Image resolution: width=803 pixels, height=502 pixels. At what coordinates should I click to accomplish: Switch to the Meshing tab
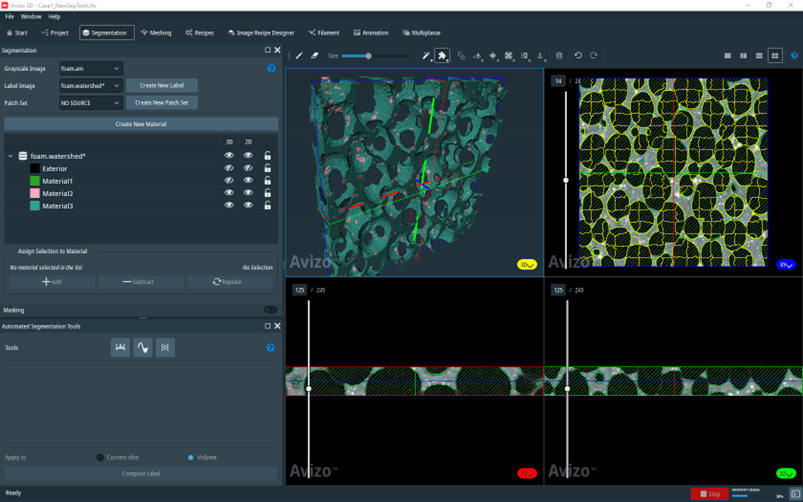[x=156, y=33]
